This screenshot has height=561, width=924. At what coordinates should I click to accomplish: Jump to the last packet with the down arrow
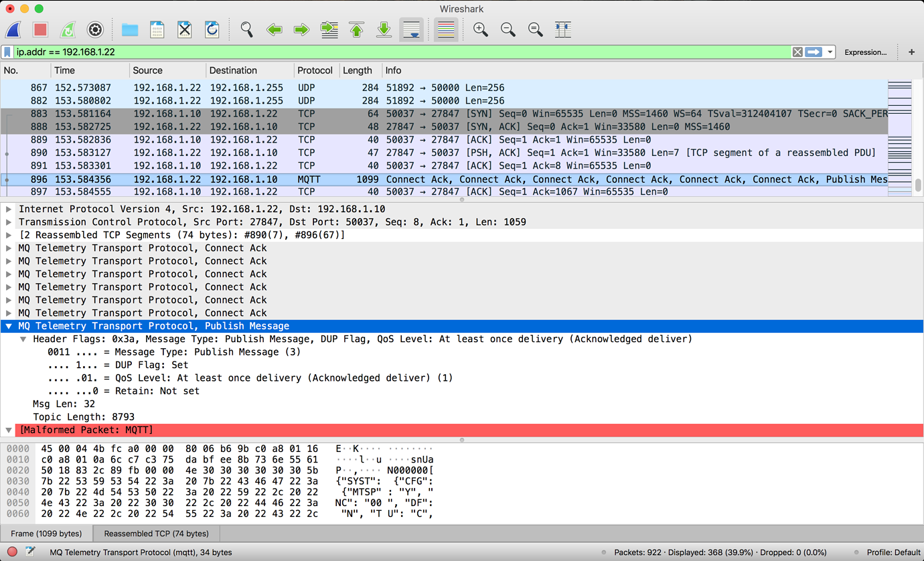click(x=383, y=29)
